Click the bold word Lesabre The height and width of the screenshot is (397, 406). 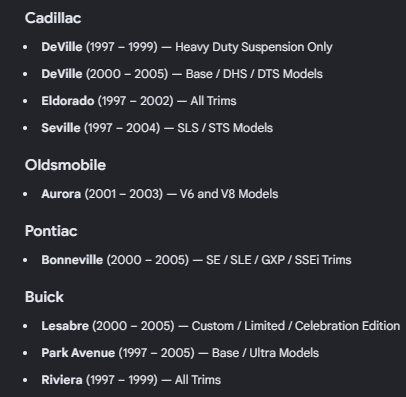(65, 326)
